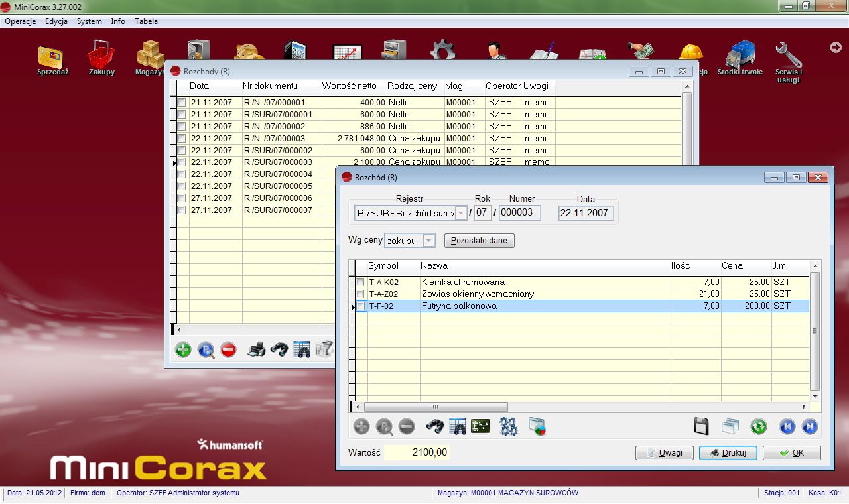Click the window with pie chart icon
Image resolution: width=849 pixels, height=504 pixels.
click(x=537, y=426)
